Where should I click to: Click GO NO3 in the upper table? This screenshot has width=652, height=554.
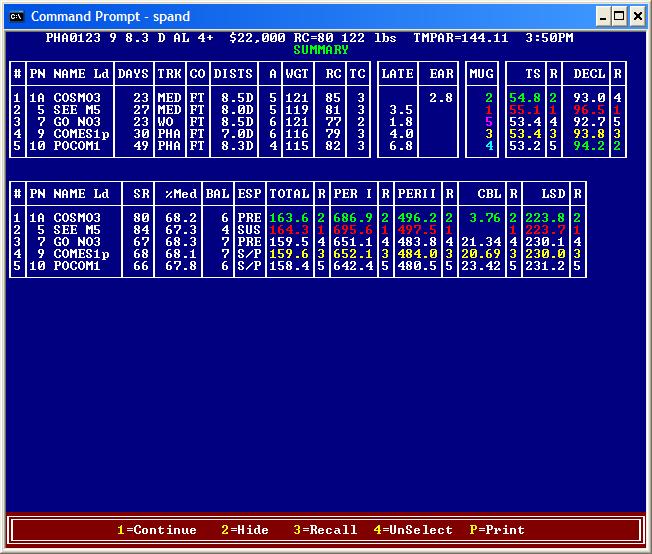click(77, 122)
